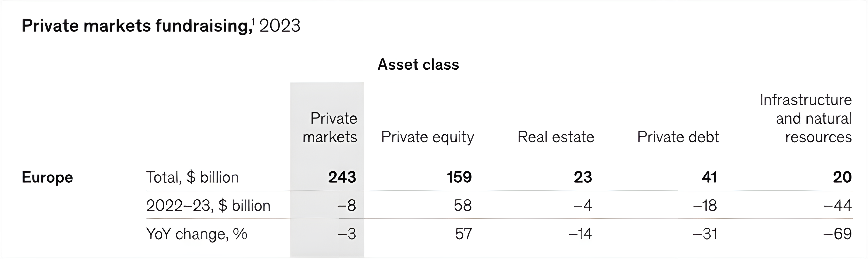Select the Real estate total value 23
The height and width of the screenshot is (259, 868).
[583, 177]
